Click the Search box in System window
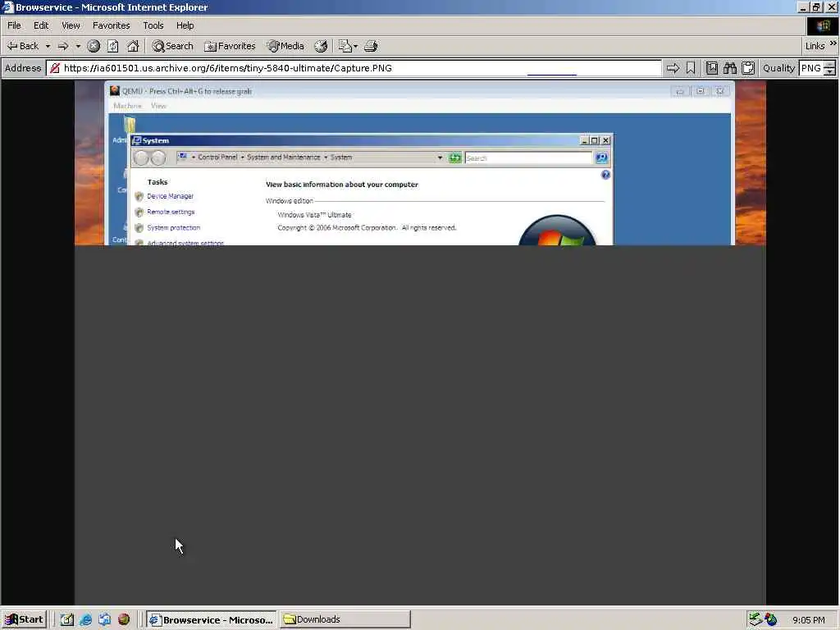This screenshot has width=840, height=630. point(528,158)
